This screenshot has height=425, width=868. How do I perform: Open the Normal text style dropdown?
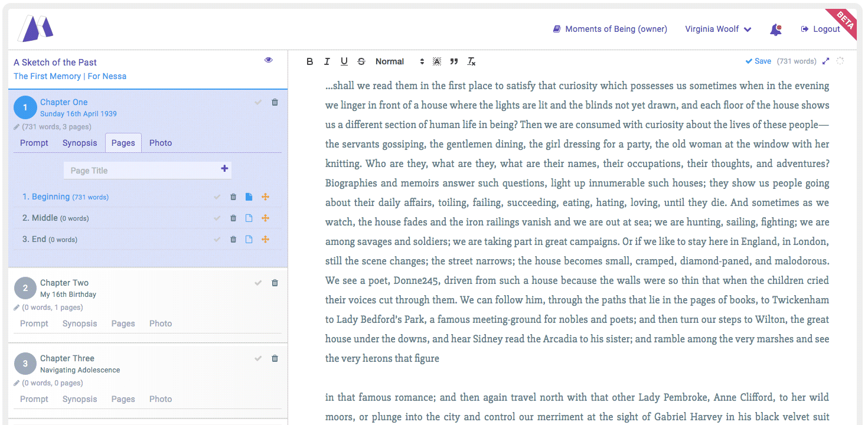coord(400,61)
